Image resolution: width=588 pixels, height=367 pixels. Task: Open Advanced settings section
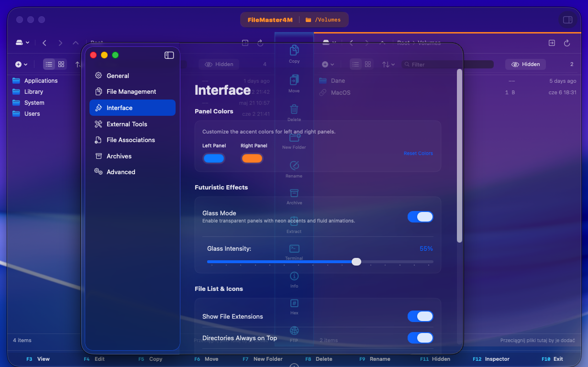coord(133,172)
